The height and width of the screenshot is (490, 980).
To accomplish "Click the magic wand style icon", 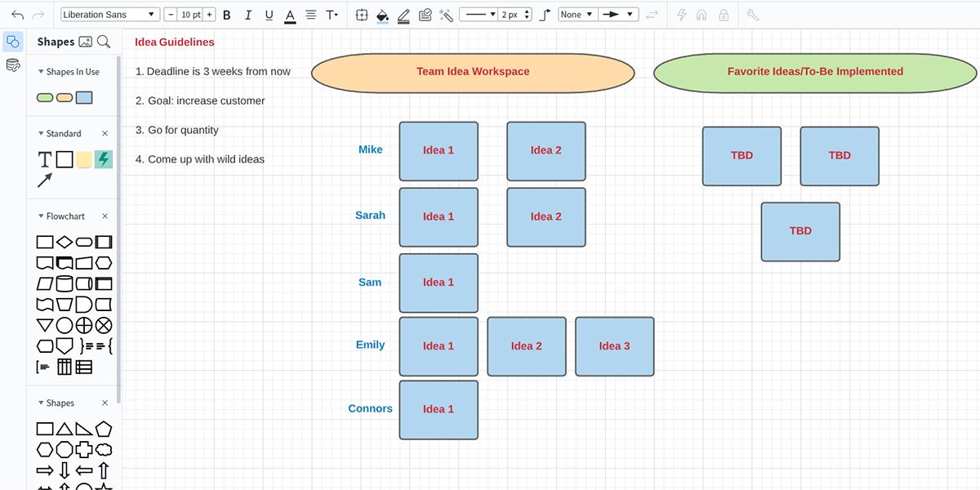I will [x=446, y=15].
